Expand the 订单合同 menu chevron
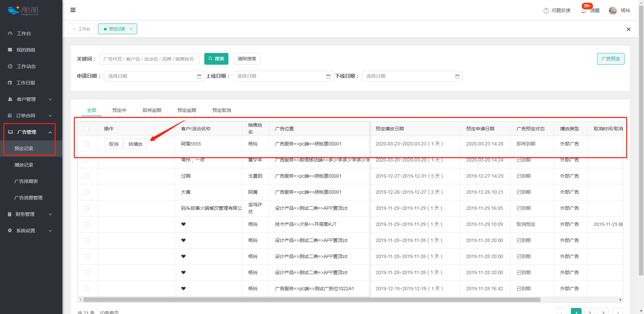The image size is (644, 314). click(50, 116)
